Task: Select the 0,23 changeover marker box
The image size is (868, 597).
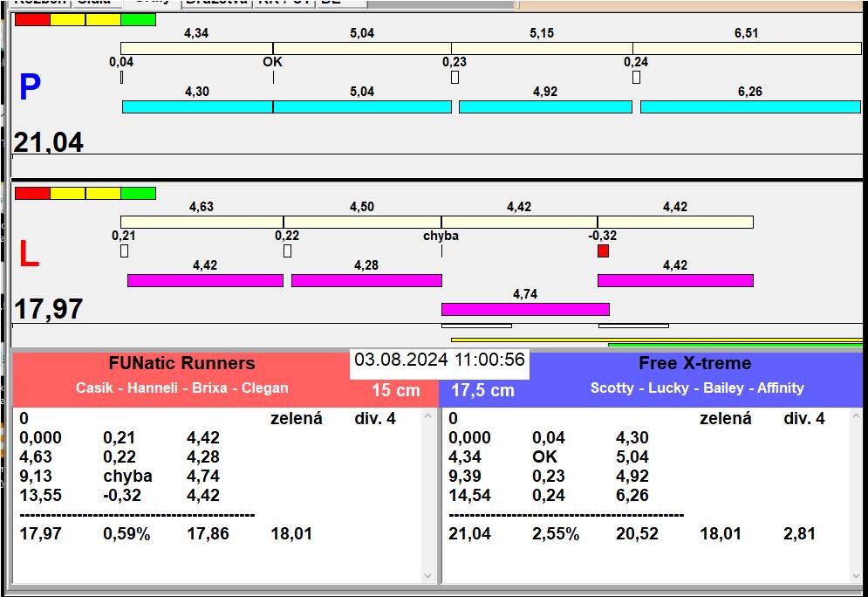Action: point(455,78)
